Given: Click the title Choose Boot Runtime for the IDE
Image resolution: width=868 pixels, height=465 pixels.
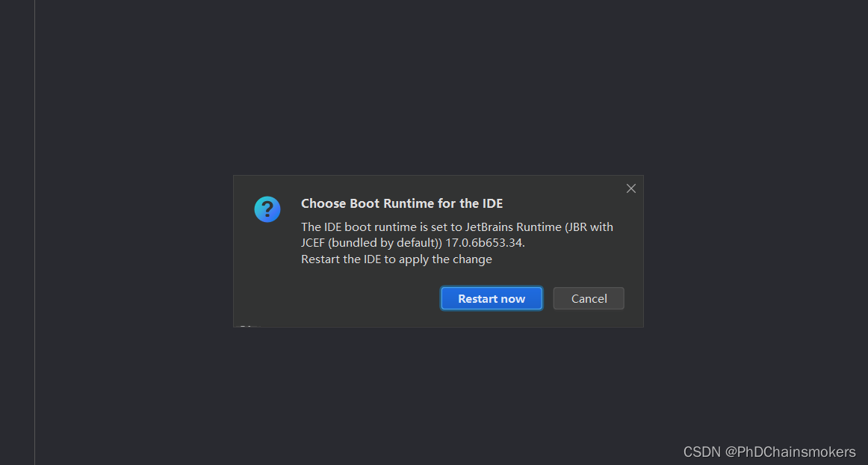Looking at the screenshot, I should (401, 203).
